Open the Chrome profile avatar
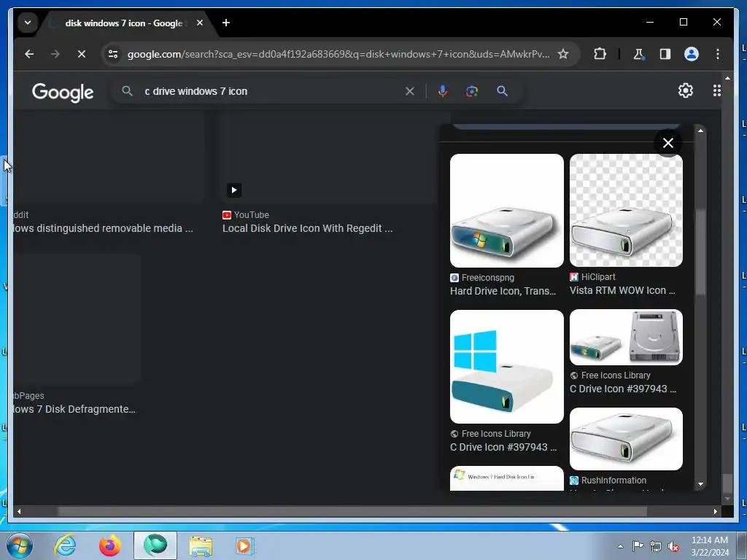 [x=692, y=54]
